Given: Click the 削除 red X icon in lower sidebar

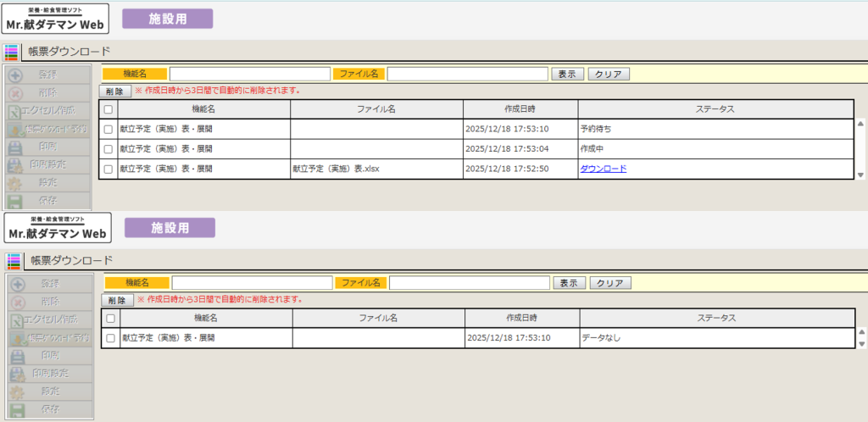Looking at the screenshot, I should tap(17, 302).
